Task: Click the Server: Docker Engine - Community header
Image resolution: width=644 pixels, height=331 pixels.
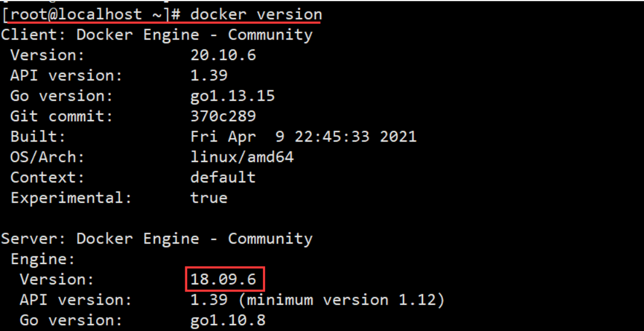Action: tap(156, 238)
